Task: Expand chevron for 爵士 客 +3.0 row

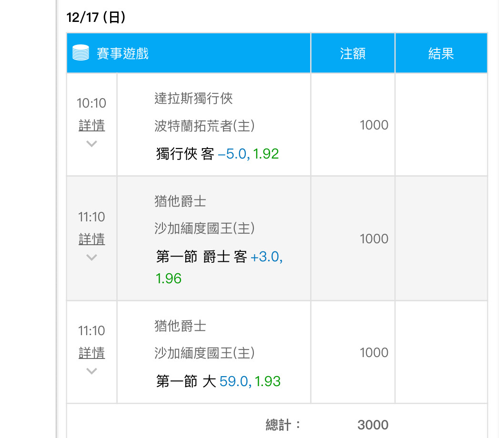Action: tap(91, 258)
